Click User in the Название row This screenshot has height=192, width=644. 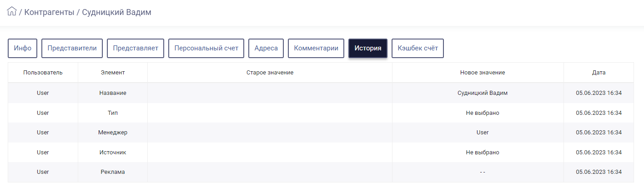[43, 93]
